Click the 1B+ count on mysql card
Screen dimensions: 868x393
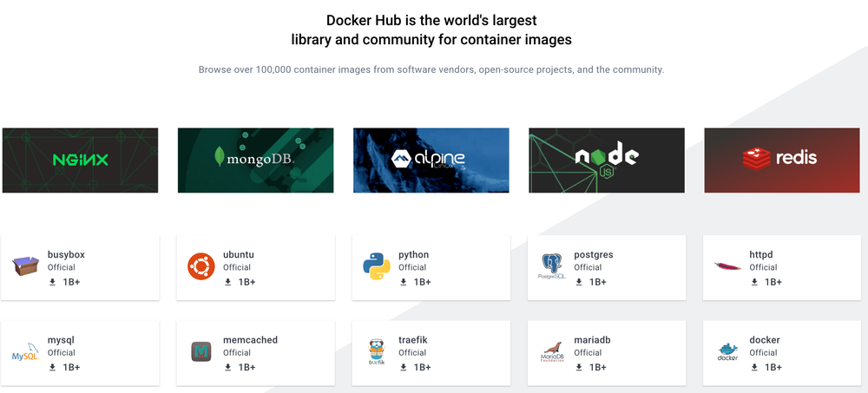(71, 368)
